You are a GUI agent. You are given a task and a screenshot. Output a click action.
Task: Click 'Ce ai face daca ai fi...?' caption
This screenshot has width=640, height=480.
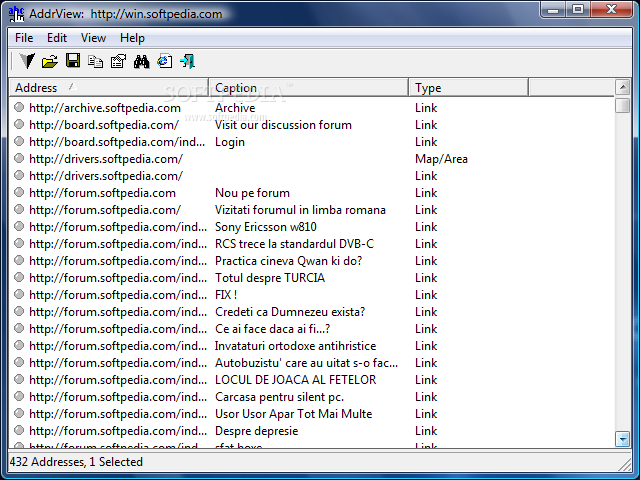272,329
